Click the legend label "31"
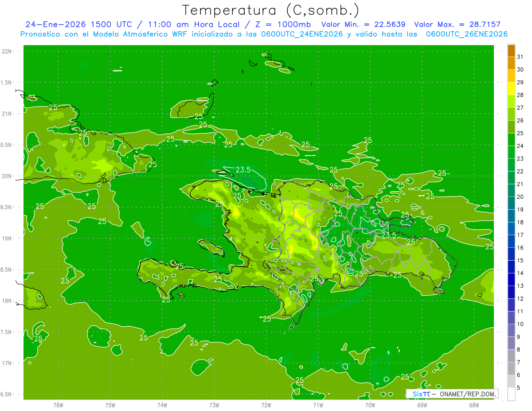Screen dimensions: 532x411 click(520, 57)
